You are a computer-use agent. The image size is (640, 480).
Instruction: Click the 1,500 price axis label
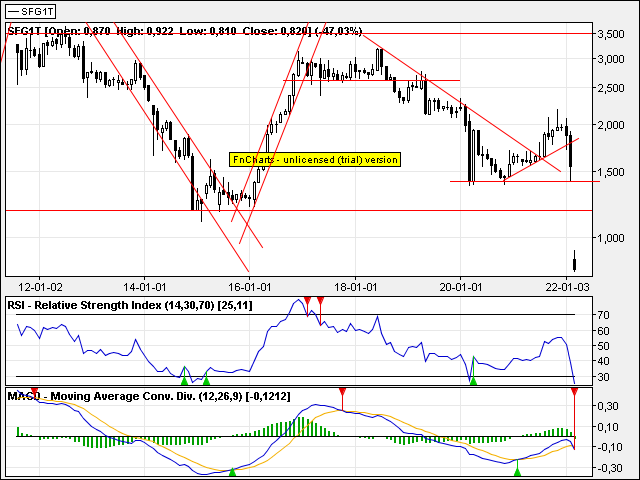click(x=611, y=172)
